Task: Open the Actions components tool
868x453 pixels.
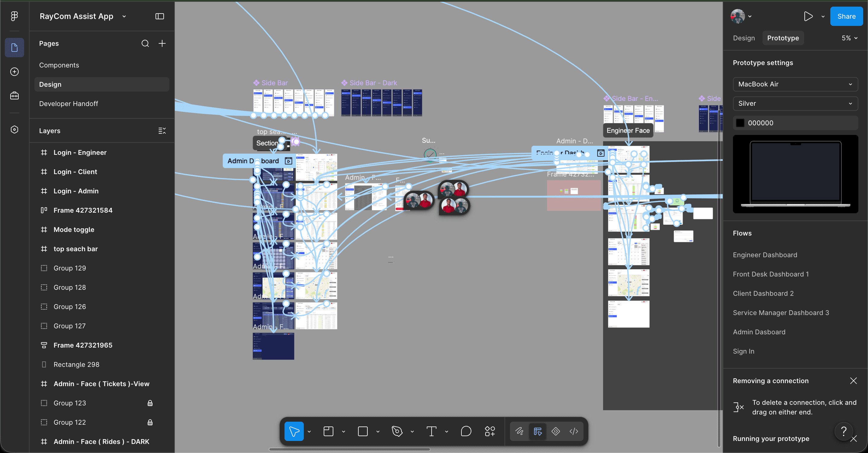Action: [490, 431]
